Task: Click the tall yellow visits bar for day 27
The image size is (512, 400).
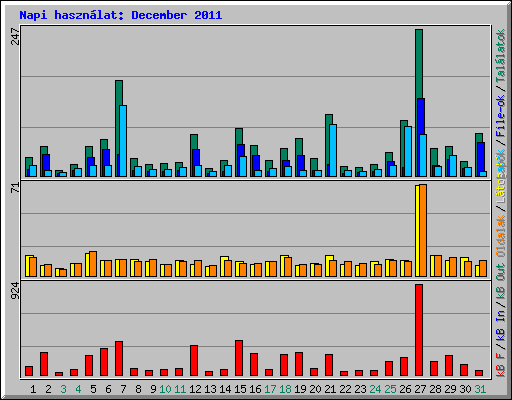Action: (x=417, y=231)
